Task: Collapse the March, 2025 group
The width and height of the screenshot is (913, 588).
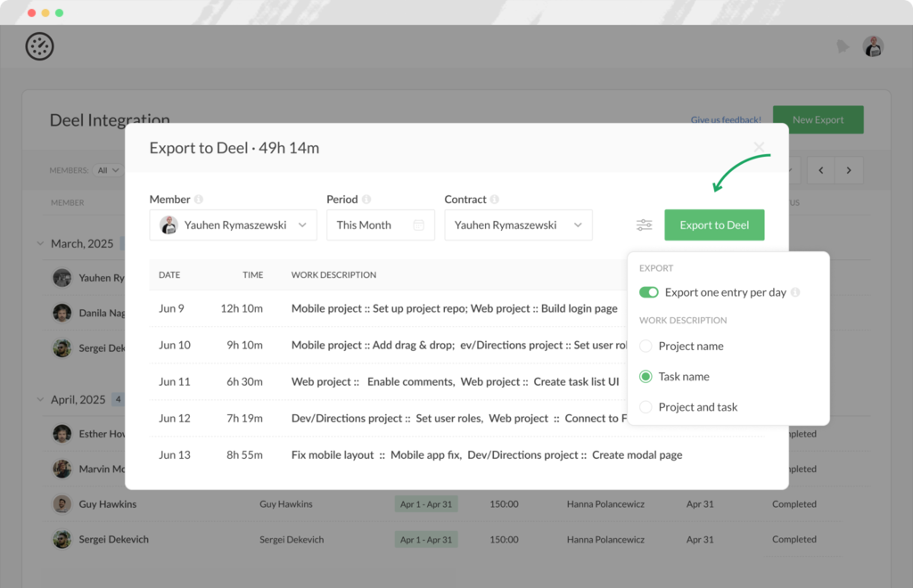Action: pyautogui.click(x=40, y=243)
